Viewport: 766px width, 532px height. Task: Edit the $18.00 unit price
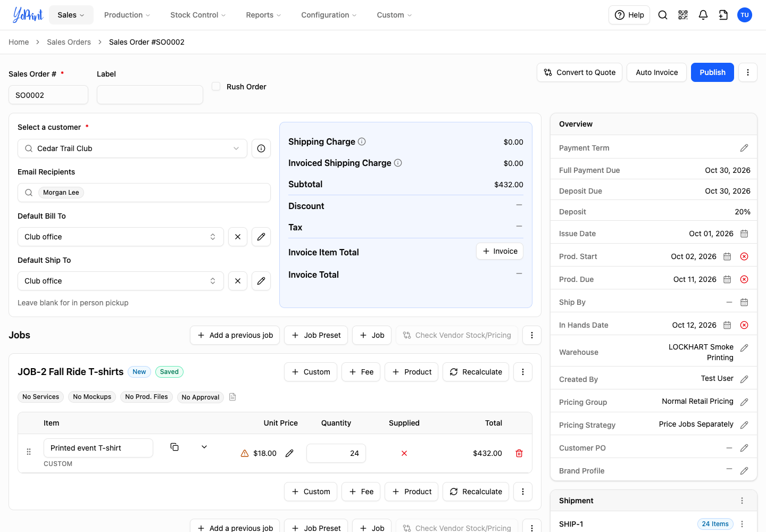(289, 453)
